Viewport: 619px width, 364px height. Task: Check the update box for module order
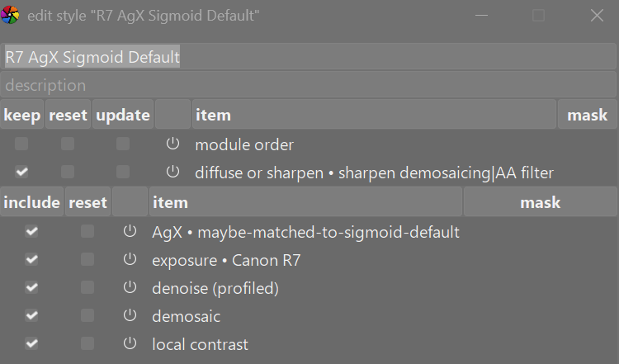pyautogui.click(x=123, y=144)
